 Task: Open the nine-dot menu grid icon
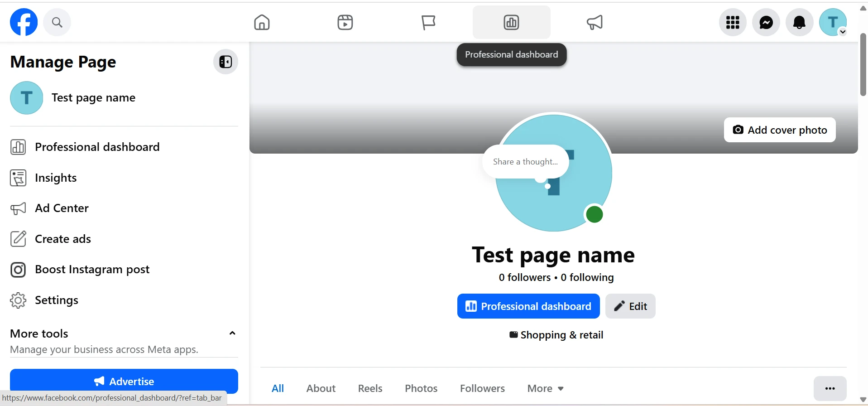(x=733, y=22)
